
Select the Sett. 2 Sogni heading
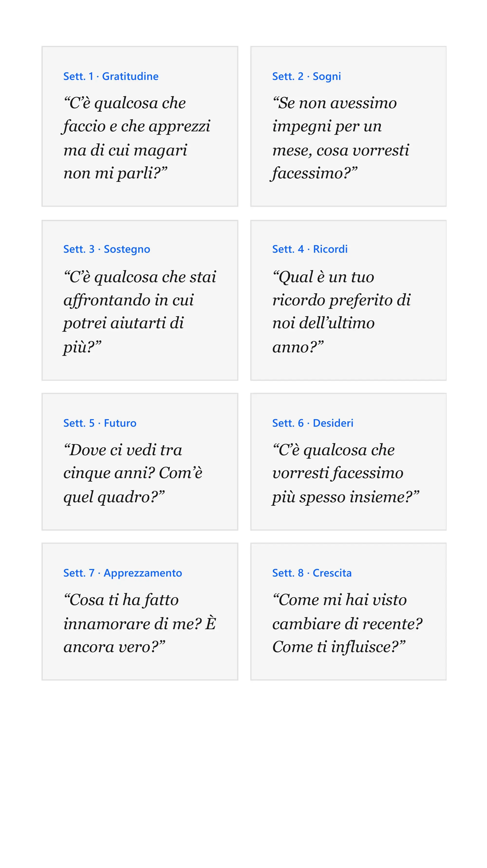307,77
